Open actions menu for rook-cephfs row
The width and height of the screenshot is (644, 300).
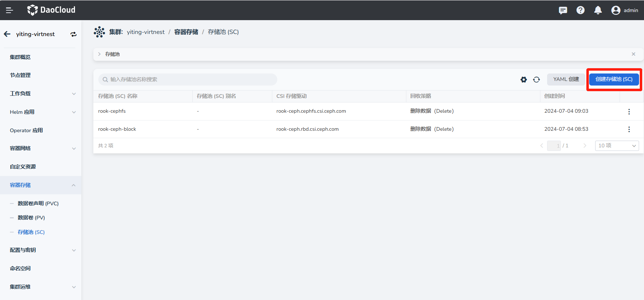pos(629,112)
